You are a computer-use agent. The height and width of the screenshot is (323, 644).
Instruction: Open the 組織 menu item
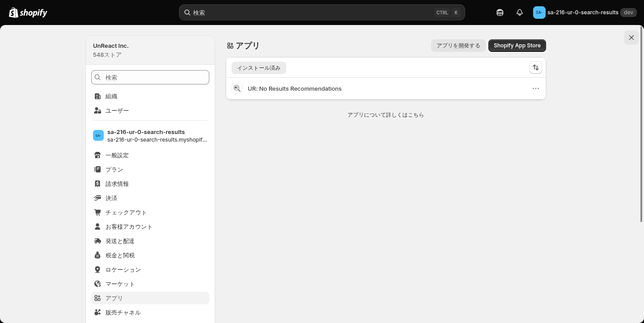150,96
